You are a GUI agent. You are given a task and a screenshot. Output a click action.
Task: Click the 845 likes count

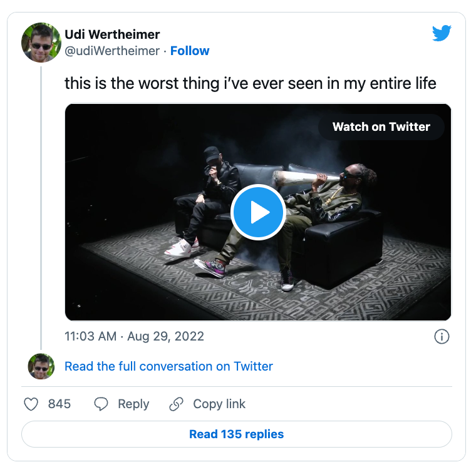59,404
